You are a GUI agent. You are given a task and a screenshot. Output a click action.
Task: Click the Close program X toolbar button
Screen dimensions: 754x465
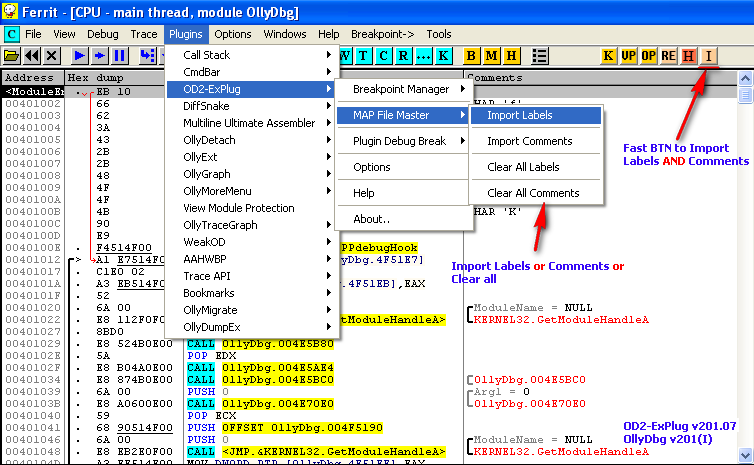tap(51, 56)
